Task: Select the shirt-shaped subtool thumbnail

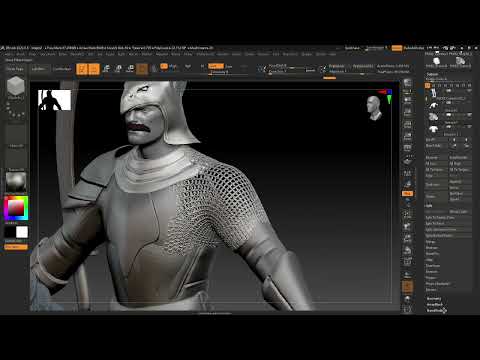Action: [x=433, y=129]
